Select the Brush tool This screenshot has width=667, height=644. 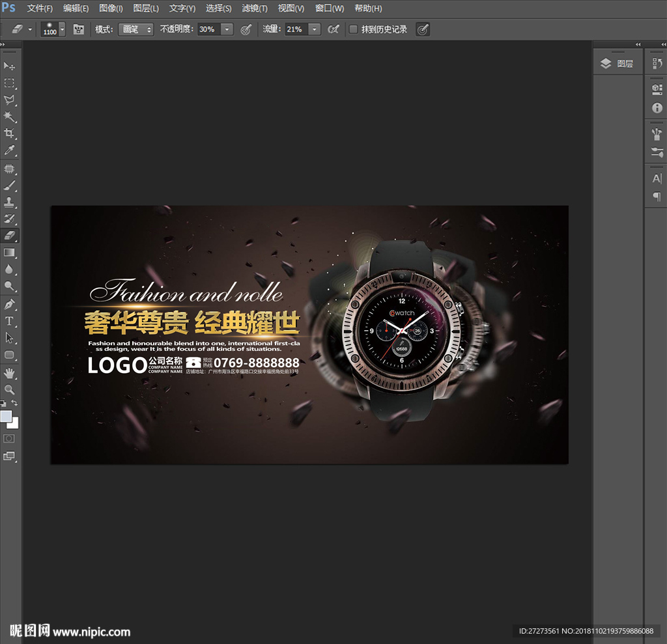tap(9, 186)
